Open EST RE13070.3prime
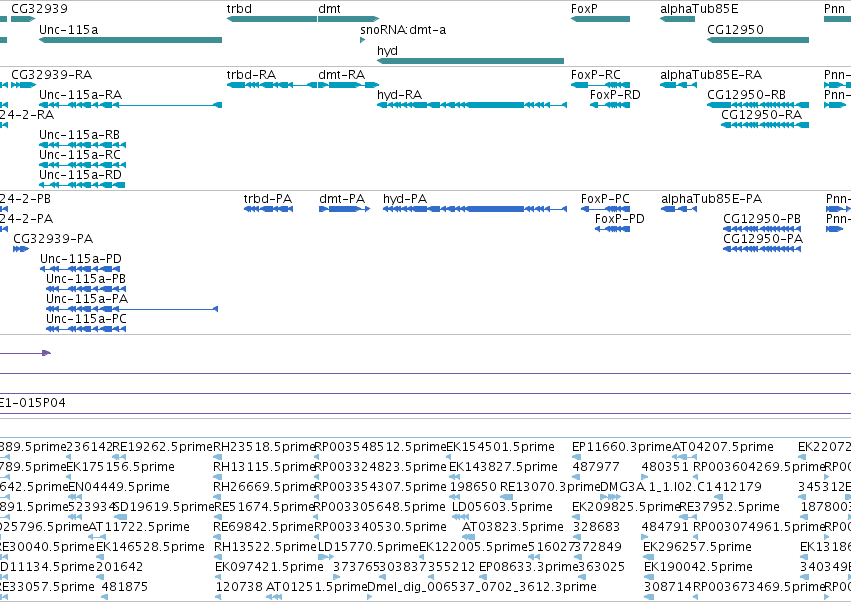This screenshot has width=851, height=602. pyautogui.click(x=550, y=487)
